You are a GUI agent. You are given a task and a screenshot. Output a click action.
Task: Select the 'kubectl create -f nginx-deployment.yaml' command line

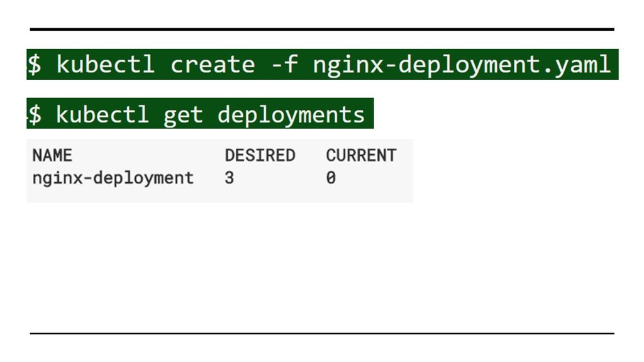[323, 65]
